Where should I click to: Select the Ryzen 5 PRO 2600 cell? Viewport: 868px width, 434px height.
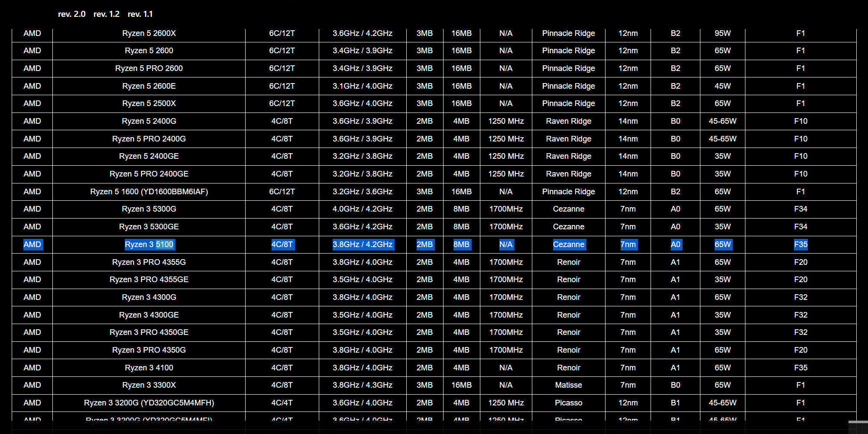point(149,68)
